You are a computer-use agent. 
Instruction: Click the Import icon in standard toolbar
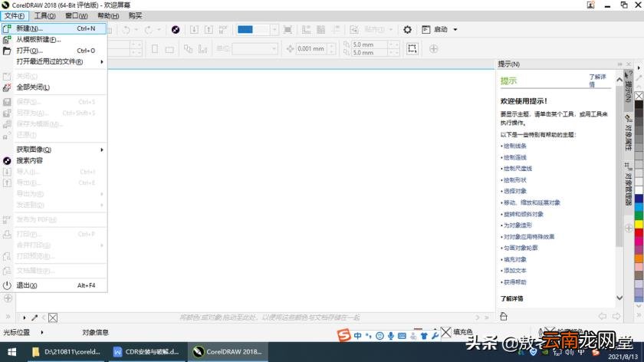(194, 30)
